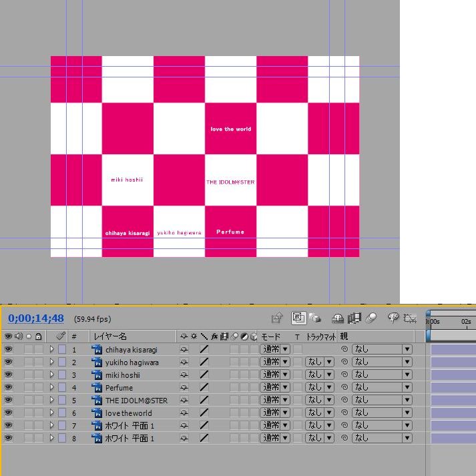Click the T preserve transparency column header
Viewport: 476px width, 476px height.
click(297, 336)
